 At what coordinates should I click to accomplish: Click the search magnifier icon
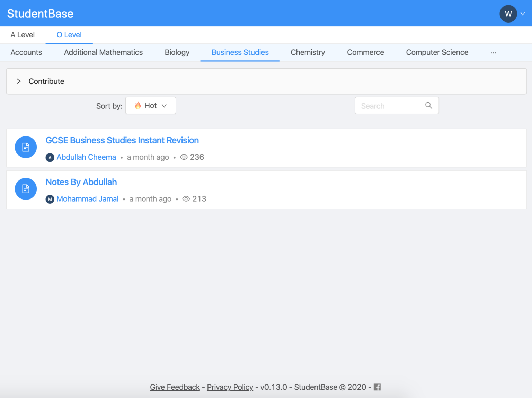[428, 106]
